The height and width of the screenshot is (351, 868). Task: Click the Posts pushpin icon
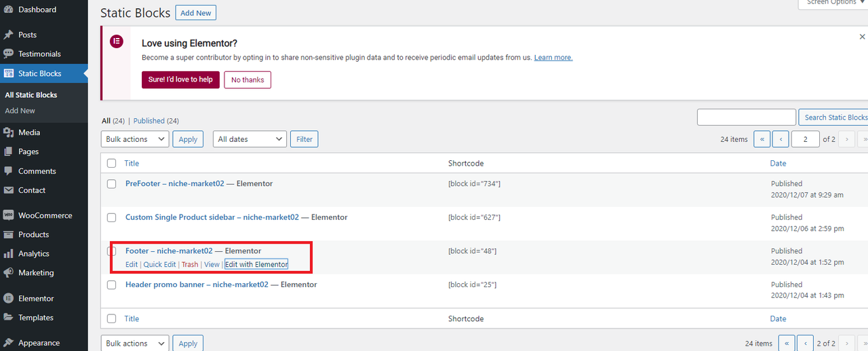8,35
